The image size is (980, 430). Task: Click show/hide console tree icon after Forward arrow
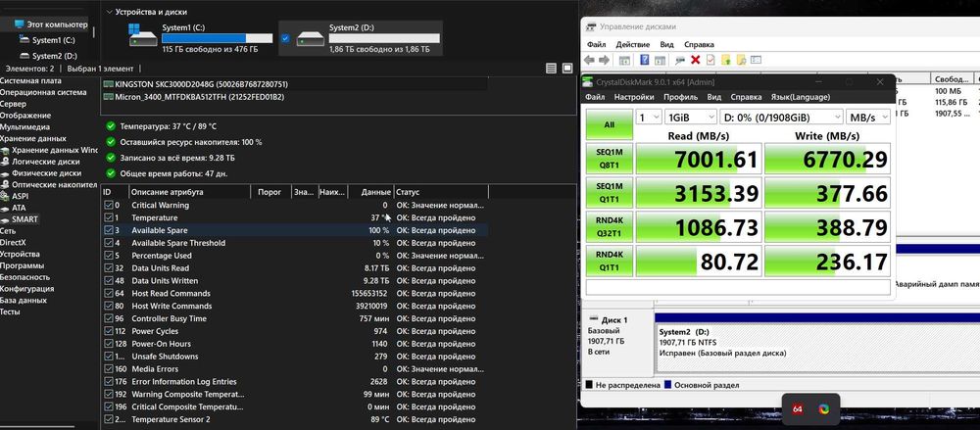[624, 60]
